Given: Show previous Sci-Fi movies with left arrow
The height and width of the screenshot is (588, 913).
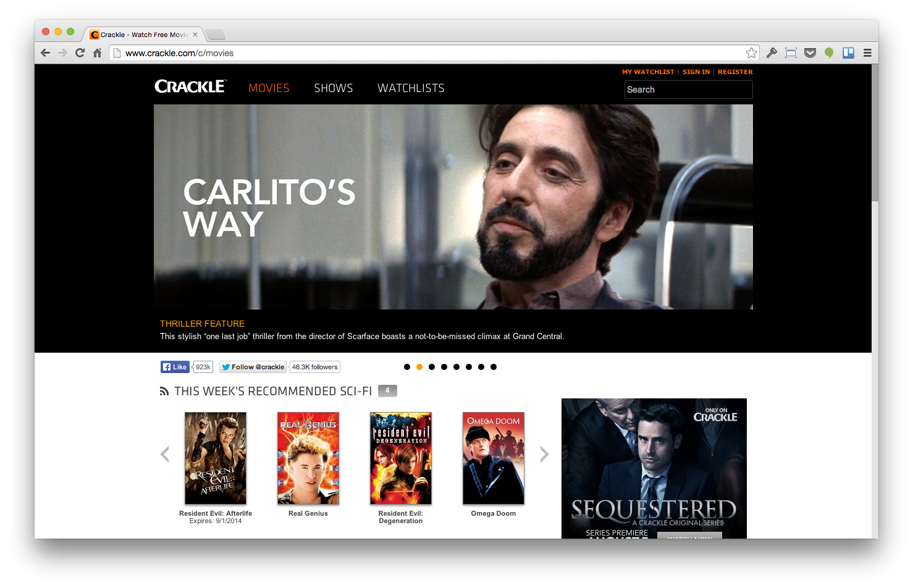Looking at the screenshot, I should [x=165, y=455].
